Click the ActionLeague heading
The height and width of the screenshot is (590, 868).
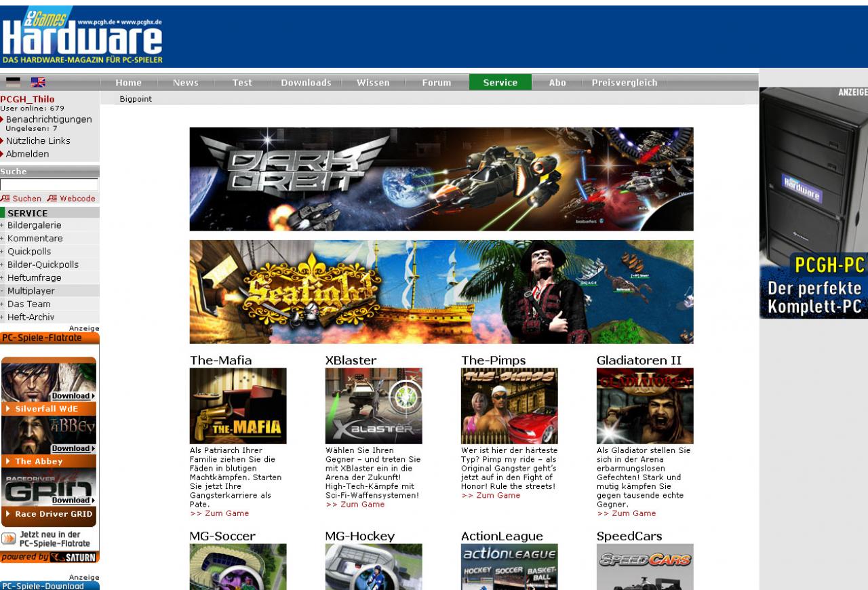502,536
